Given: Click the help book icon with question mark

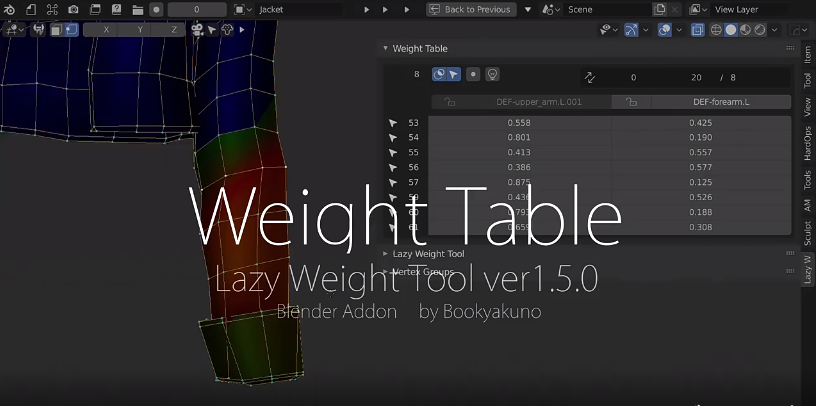Looking at the screenshot, I should (116, 9).
